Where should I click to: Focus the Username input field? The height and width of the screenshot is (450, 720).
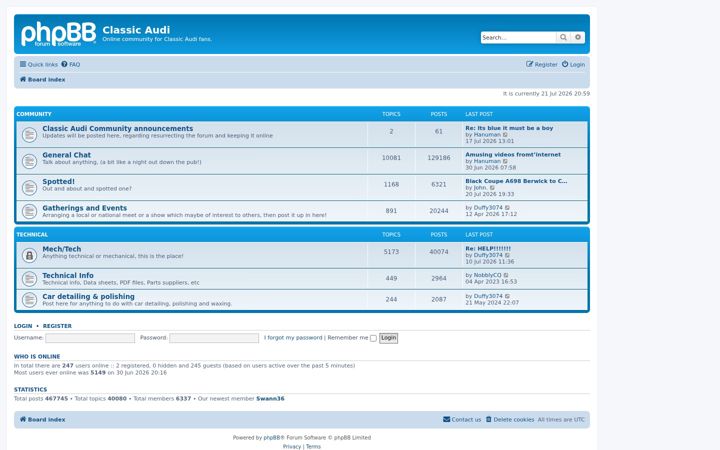(x=90, y=338)
